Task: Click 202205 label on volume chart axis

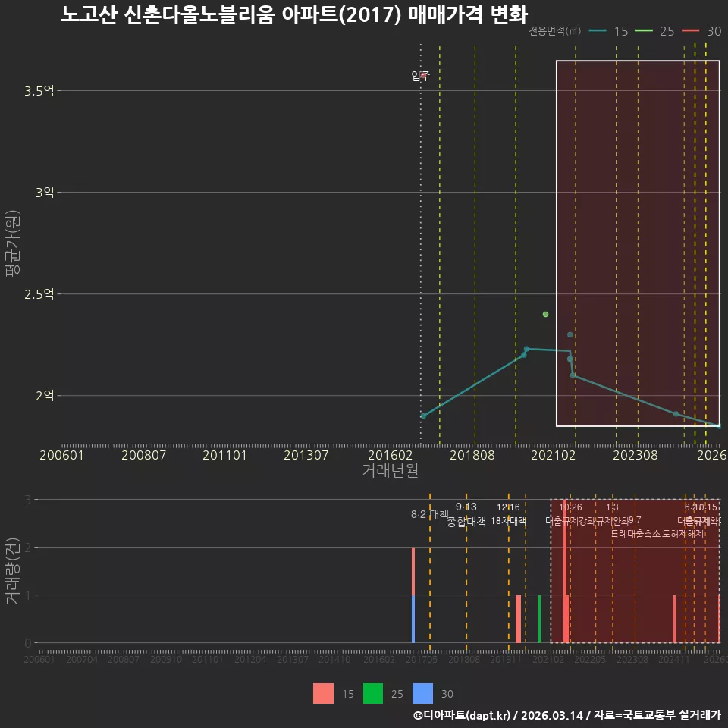Action: click(590, 659)
